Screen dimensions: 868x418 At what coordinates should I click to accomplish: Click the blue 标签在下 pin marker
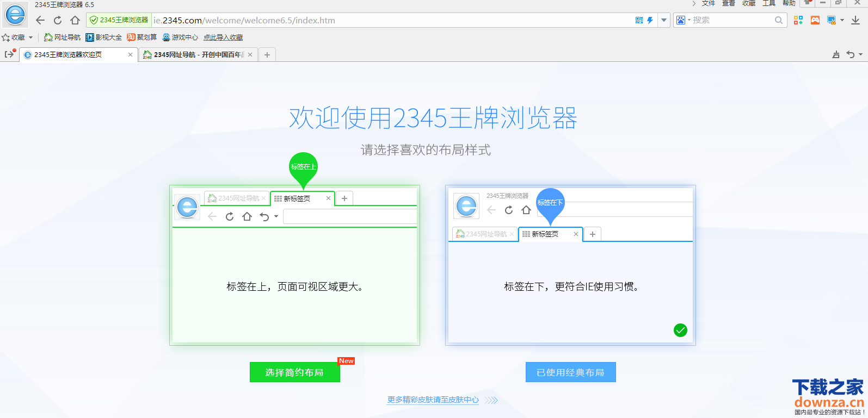(x=550, y=206)
